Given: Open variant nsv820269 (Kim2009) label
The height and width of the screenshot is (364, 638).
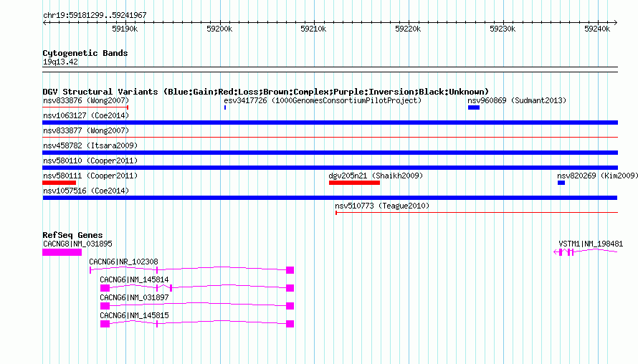Looking at the screenshot, I should (597, 176).
